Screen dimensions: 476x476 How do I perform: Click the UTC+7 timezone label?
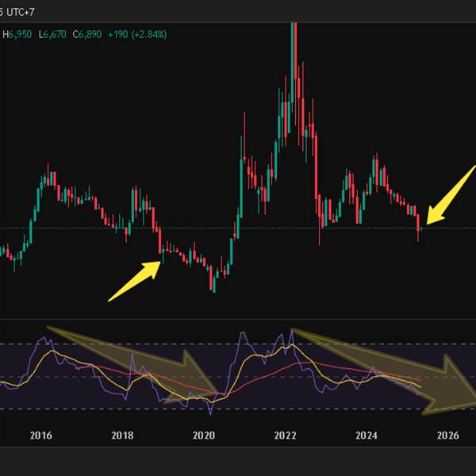tap(21, 13)
